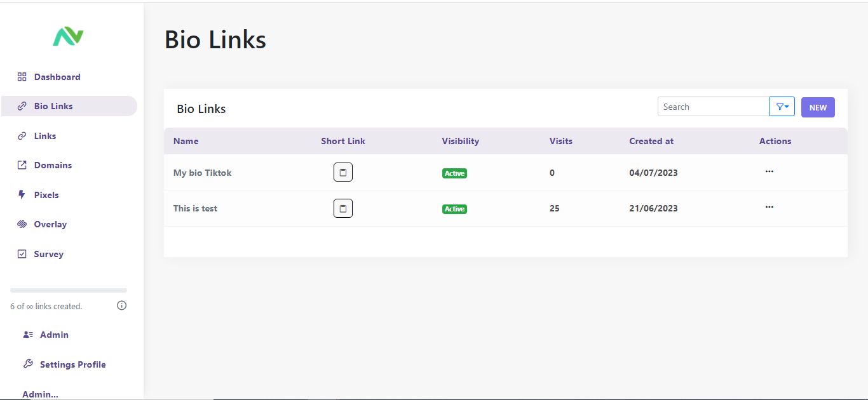The width and height of the screenshot is (868, 400).
Task: Open the Overlay section
Action: click(x=50, y=224)
